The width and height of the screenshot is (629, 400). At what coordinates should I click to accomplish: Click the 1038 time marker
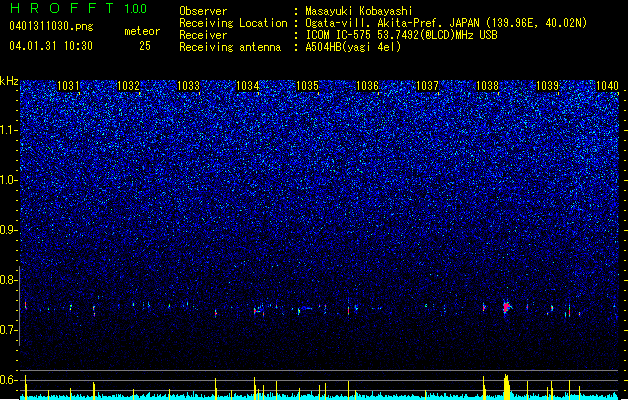coord(487,86)
